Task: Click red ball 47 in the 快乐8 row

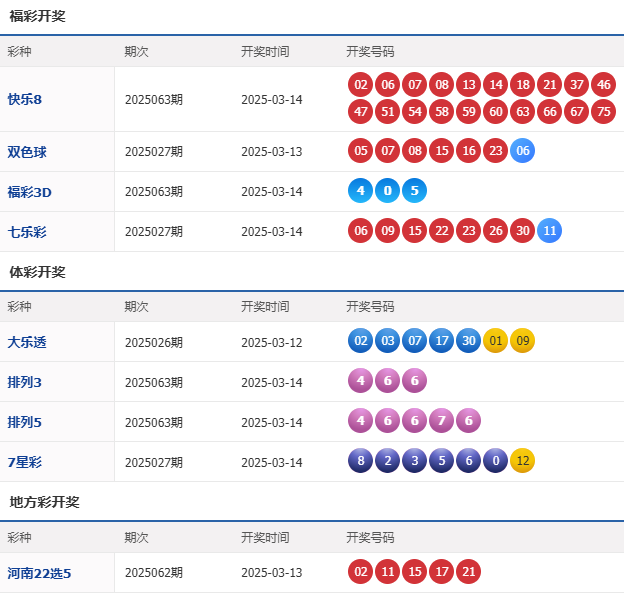Action: [x=361, y=111]
